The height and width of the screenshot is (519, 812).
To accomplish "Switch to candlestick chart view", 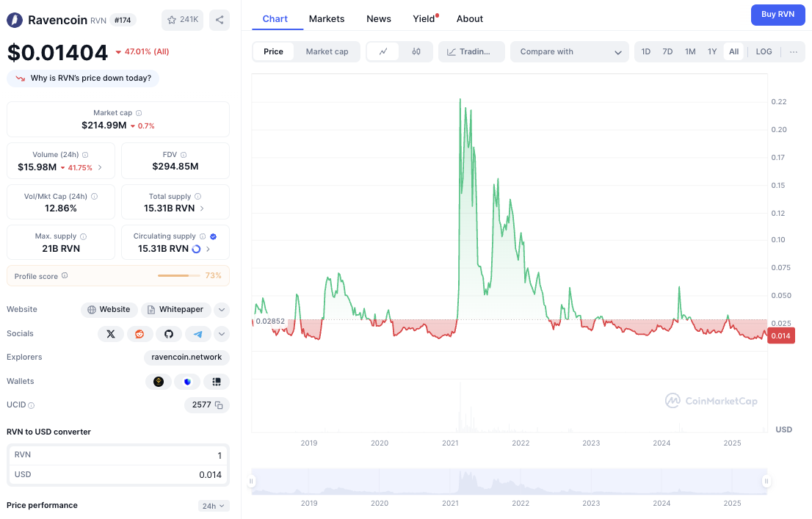I will click(x=416, y=51).
